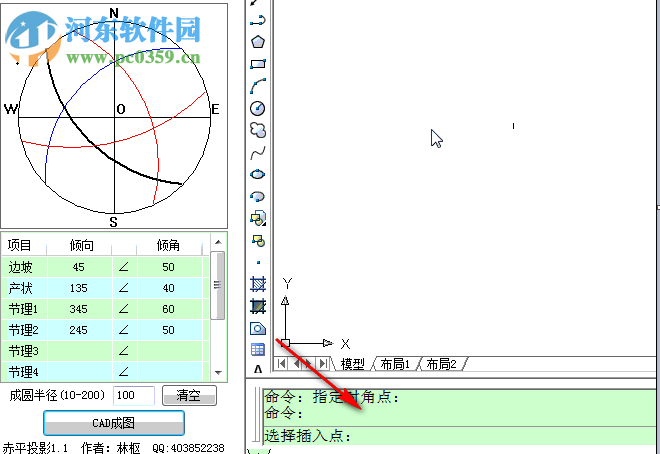Click the empty 节理3 倾向 cell

[79, 351]
